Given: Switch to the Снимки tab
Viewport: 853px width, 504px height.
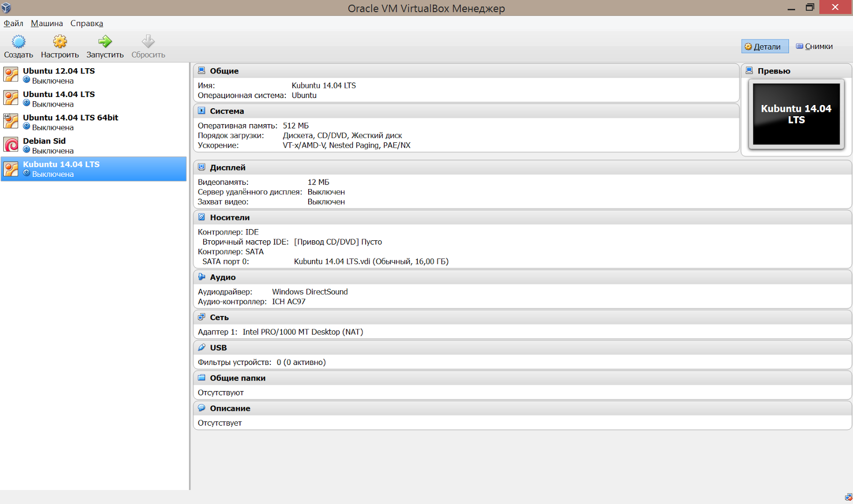Looking at the screenshot, I should [815, 46].
